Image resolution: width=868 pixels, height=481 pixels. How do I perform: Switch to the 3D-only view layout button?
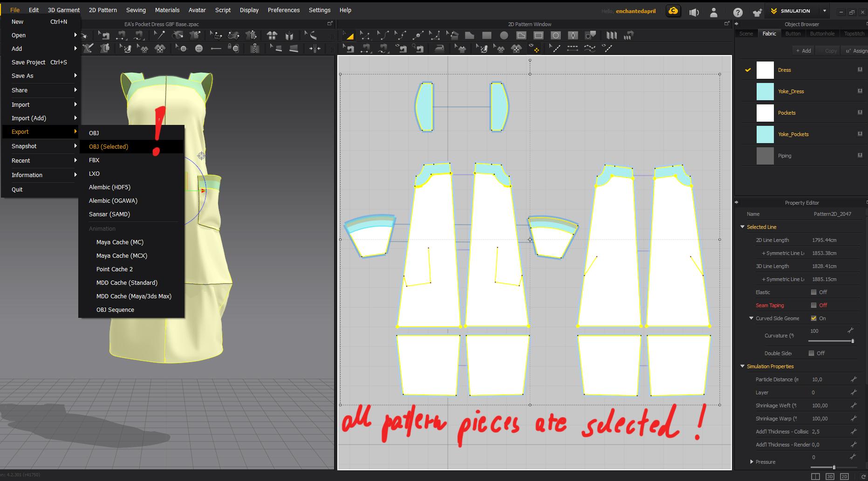pyautogui.click(x=830, y=476)
